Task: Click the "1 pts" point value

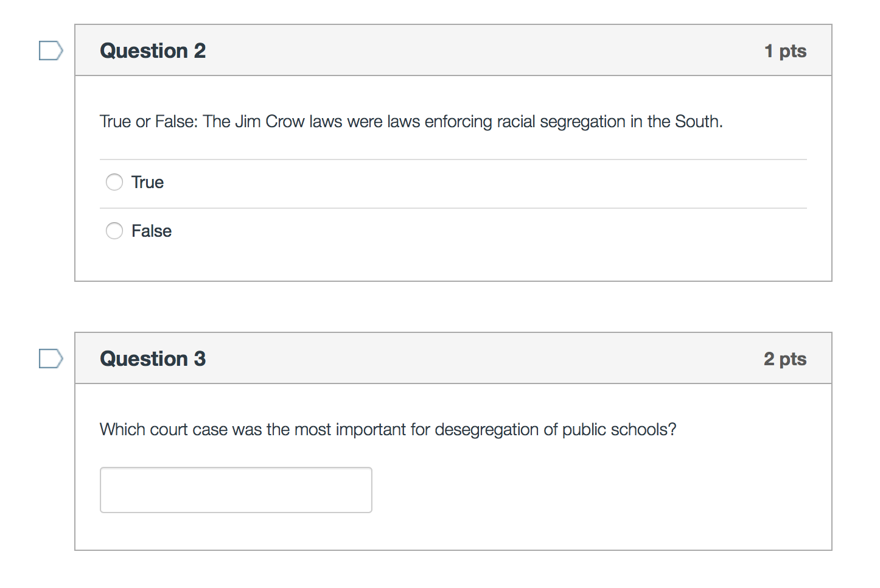Action: tap(785, 51)
